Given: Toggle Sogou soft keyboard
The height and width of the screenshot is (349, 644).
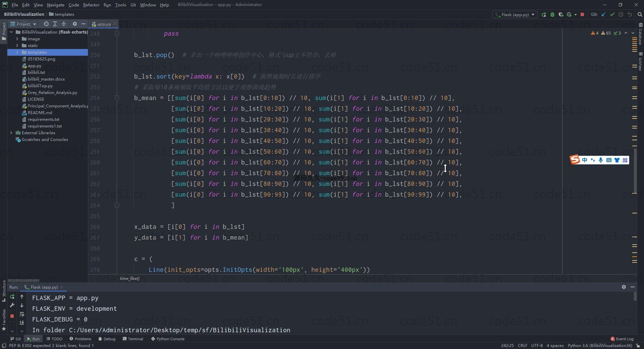Looking at the screenshot, I should pos(609,160).
